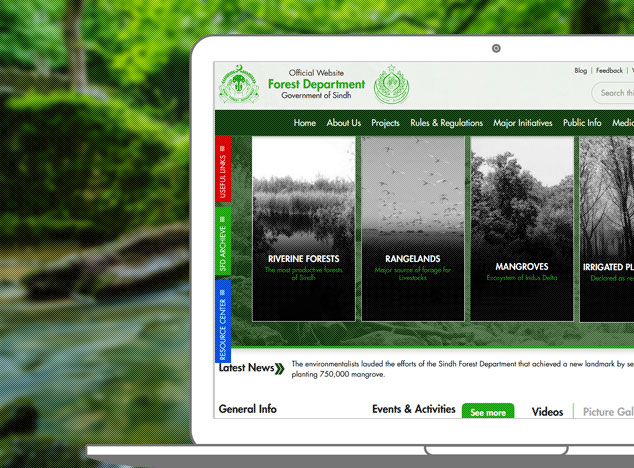Click into the site search field
The height and width of the screenshot is (468, 634).
pyautogui.click(x=613, y=93)
